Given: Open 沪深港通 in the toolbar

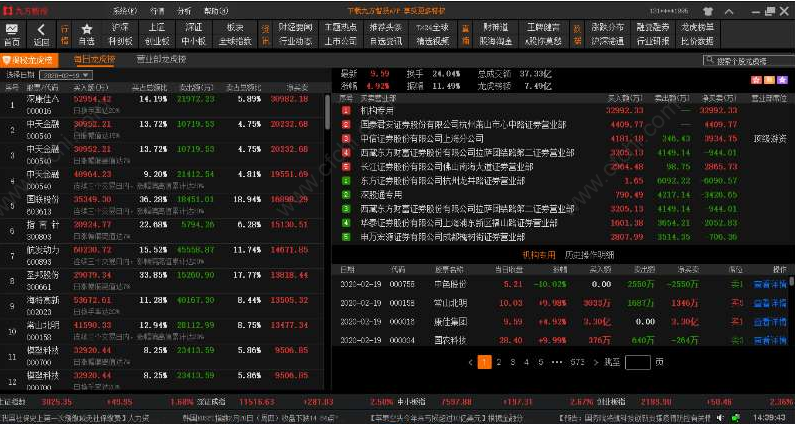Looking at the screenshot, I should coord(607,42).
